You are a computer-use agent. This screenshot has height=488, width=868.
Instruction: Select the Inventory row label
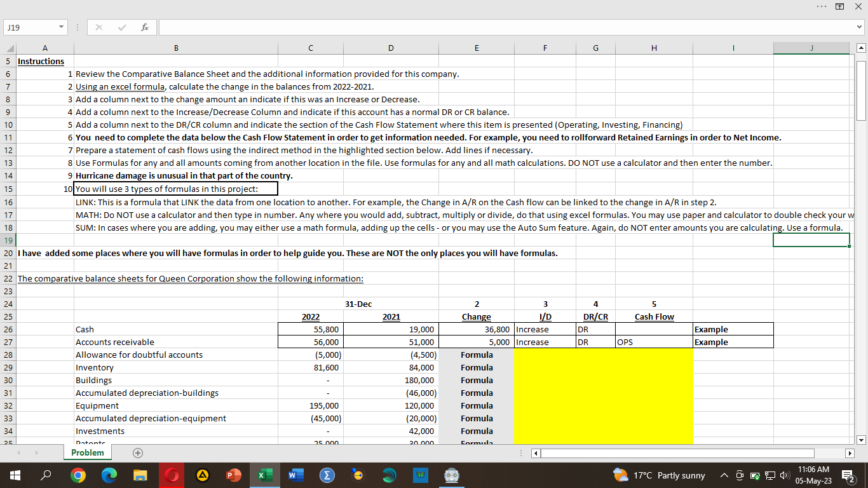tap(176, 367)
